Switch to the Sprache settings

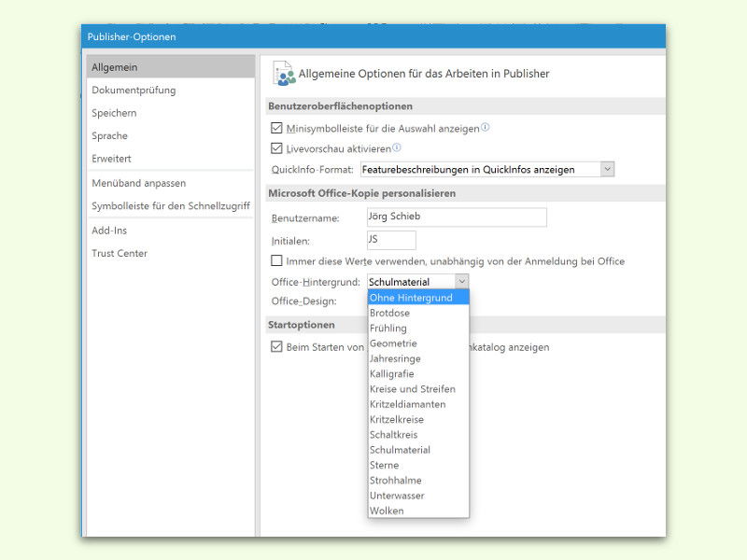[171, 135]
